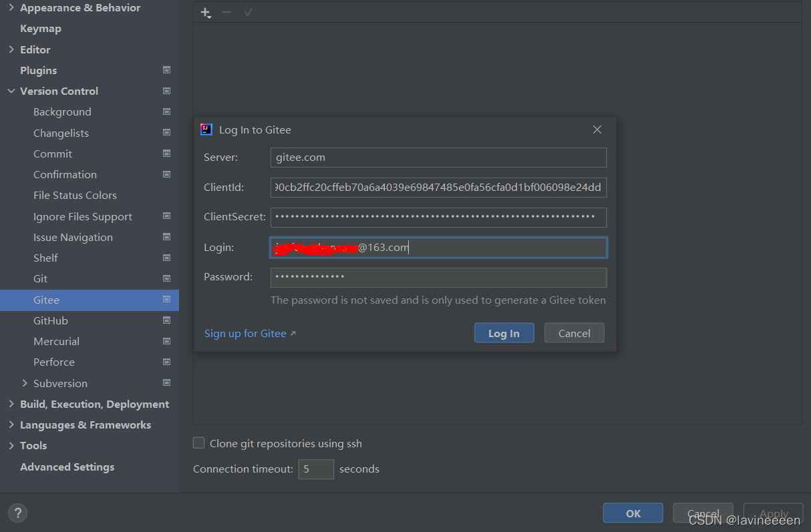Click project-level icon next to Issue Navigation
Viewport: 811px width, 532px height.
tap(166, 237)
